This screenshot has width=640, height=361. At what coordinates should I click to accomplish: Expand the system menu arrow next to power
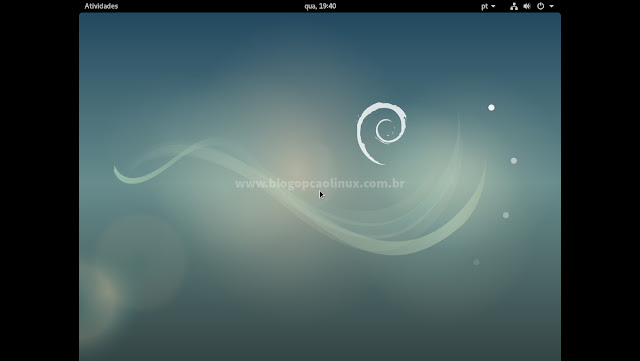click(551, 6)
